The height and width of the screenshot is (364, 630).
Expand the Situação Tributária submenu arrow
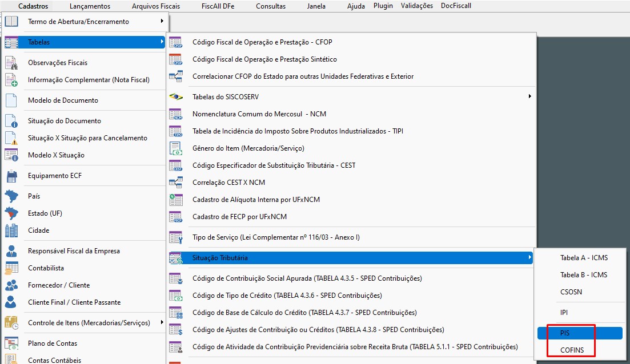pyautogui.click(x=530, y=257)
